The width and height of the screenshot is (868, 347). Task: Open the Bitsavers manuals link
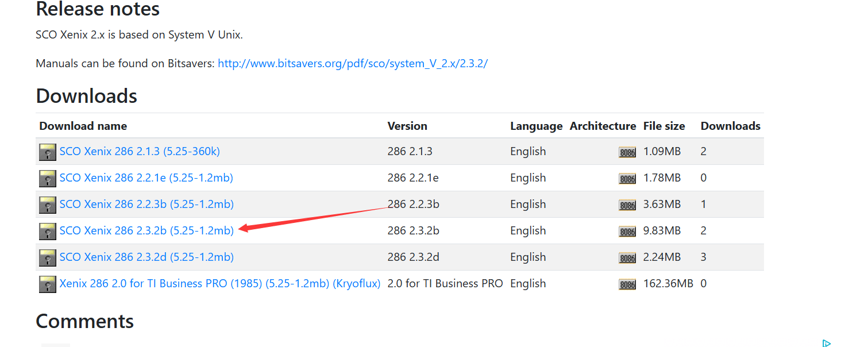coord(353,63)
